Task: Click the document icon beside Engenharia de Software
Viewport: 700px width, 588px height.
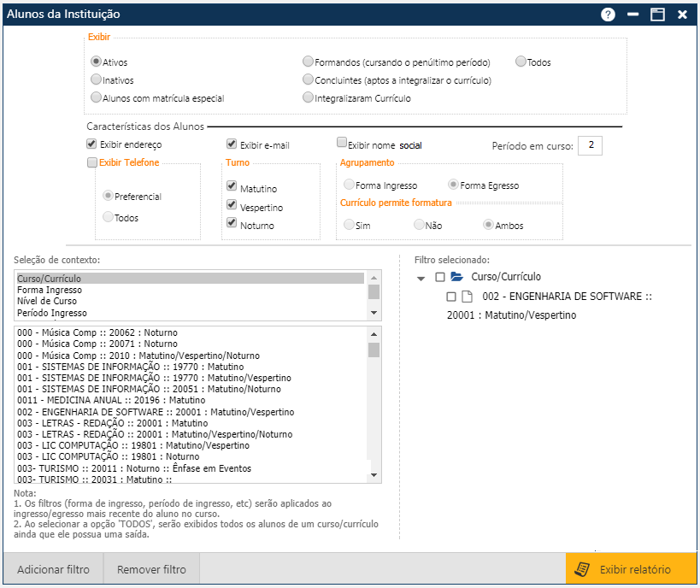Action: (467, 297)
